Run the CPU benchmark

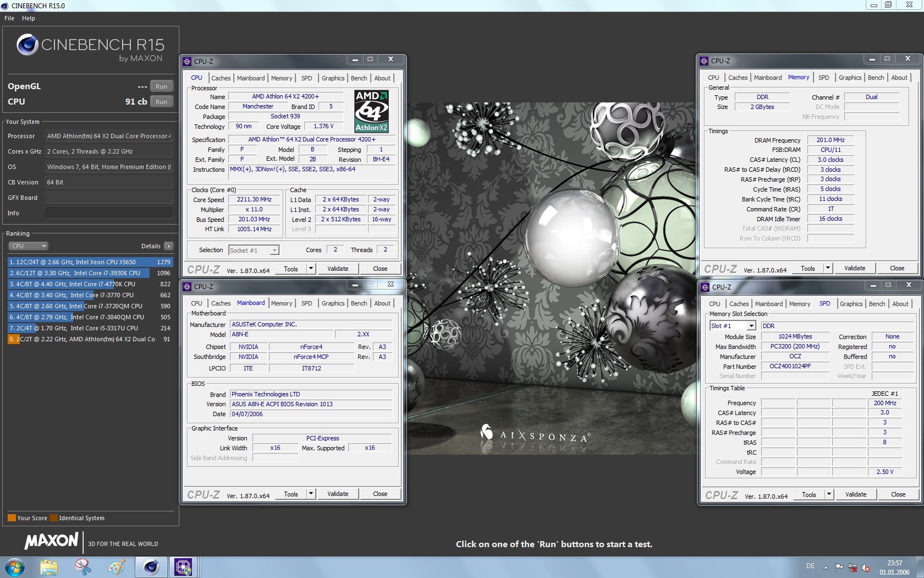(161, 102)
